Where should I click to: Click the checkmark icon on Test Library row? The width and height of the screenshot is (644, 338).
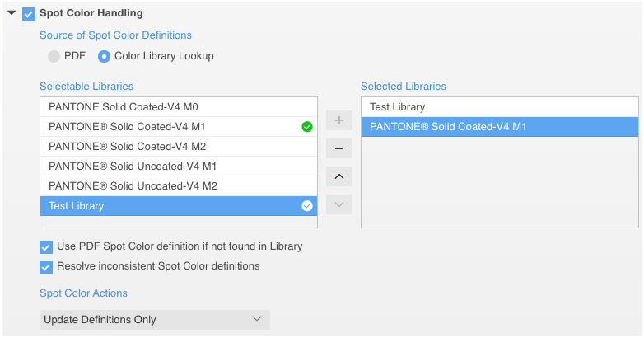click(x=307, y=206)
